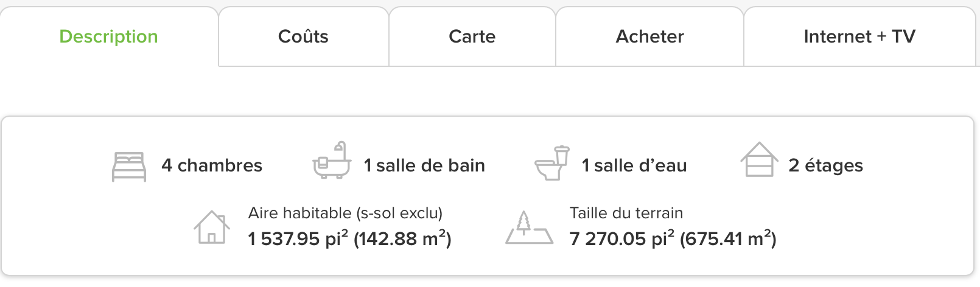Select the Acheter tab
Viewport: 980px width, 287px height.
coord(650,36)
